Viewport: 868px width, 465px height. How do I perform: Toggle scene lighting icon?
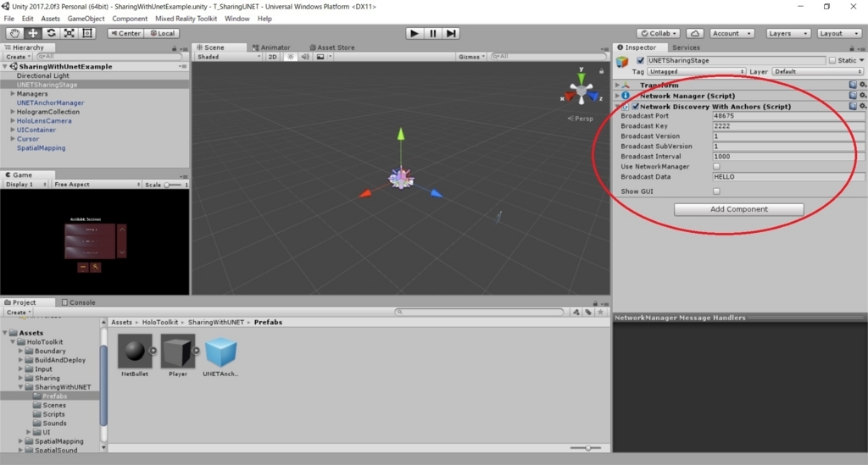click(x=290, y=57)
